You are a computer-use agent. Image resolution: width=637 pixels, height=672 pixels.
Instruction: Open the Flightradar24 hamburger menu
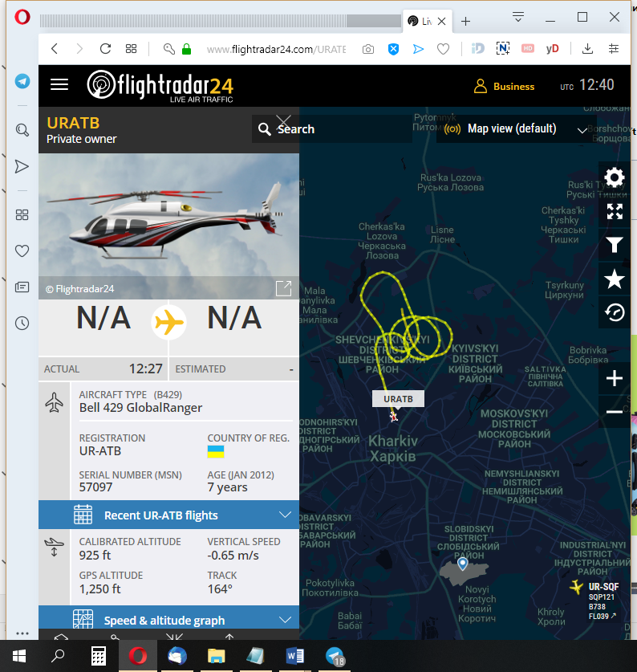[x=59, y=84]
